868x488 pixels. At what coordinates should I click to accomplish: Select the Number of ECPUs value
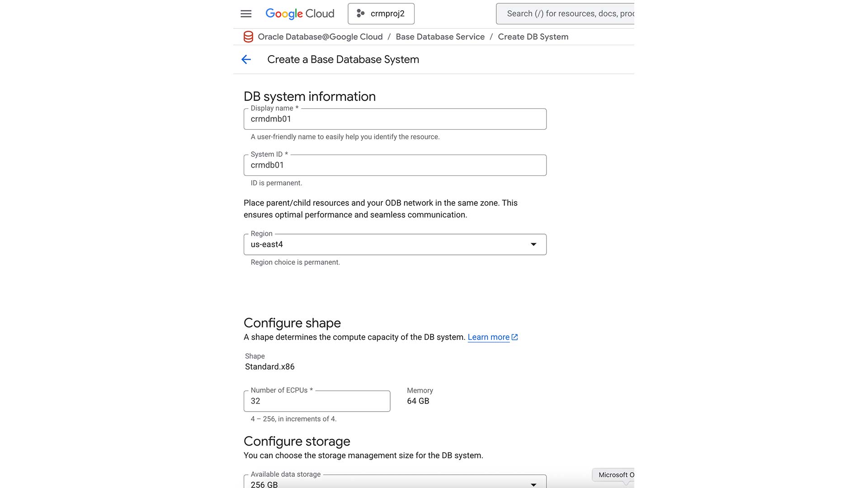pyautogui.click(x=316, y=401)
